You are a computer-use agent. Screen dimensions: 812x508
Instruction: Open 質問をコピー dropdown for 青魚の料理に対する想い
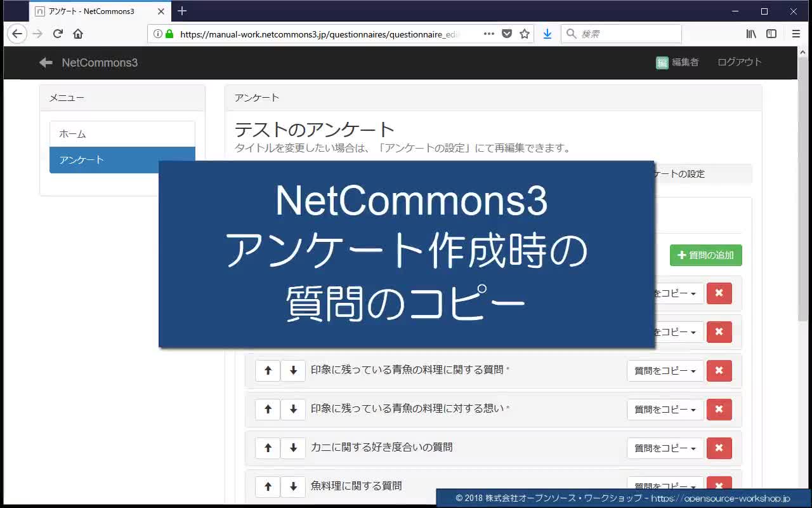point(665,410)
